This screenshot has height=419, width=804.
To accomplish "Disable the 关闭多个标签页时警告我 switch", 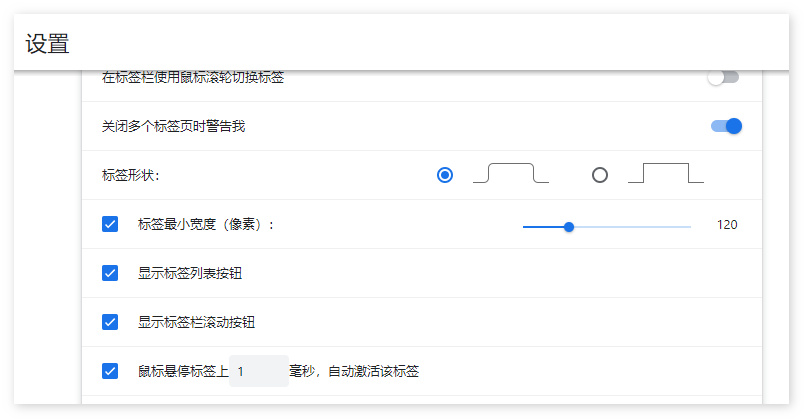I will (726, 126).
